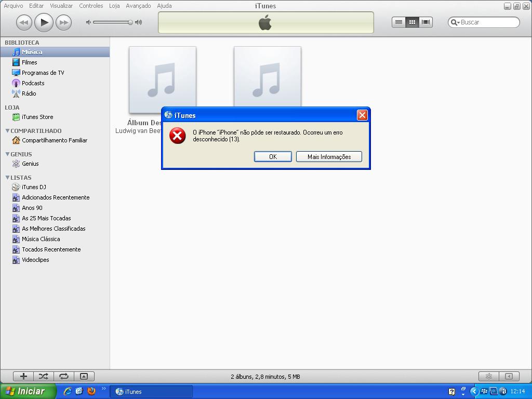Click the add playlist plus button
This screenshot has height=399, width=532.
(x=23, y=376)
